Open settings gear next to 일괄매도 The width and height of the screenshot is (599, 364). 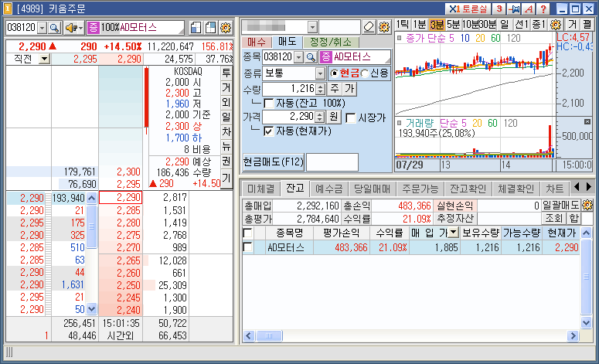click(x=587, y=206)
